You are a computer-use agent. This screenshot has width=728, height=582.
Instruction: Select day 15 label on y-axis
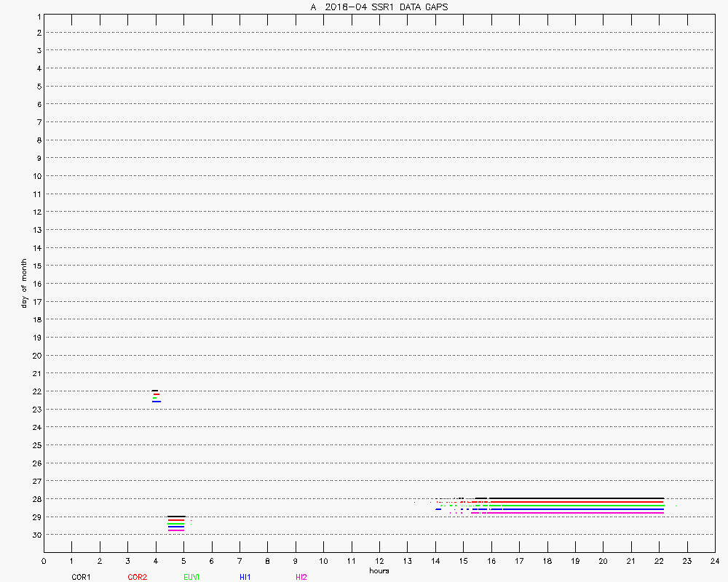tap(35, 266)
